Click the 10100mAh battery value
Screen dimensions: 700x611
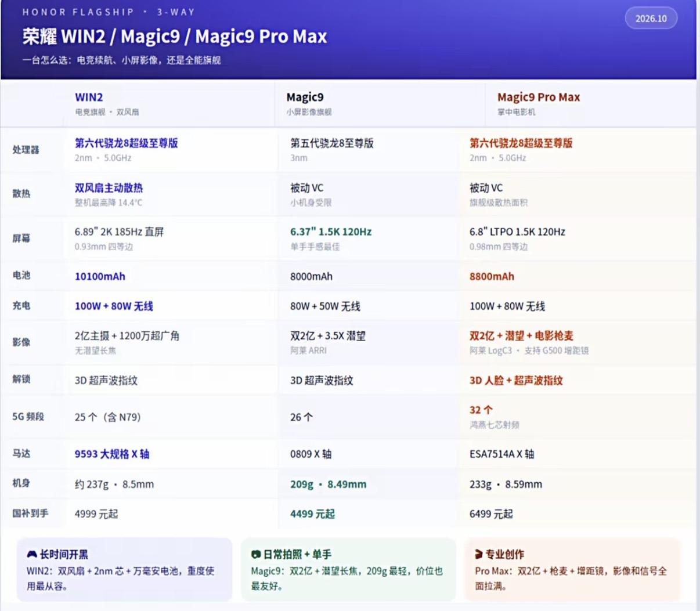[x=100, y=276]
